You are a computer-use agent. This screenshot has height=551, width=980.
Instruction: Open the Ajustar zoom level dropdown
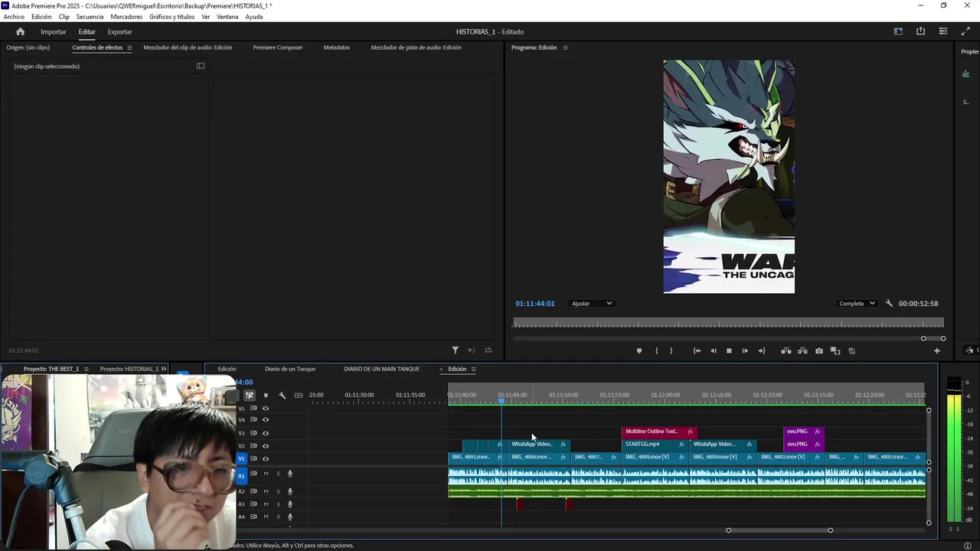[x=592, y=303]
